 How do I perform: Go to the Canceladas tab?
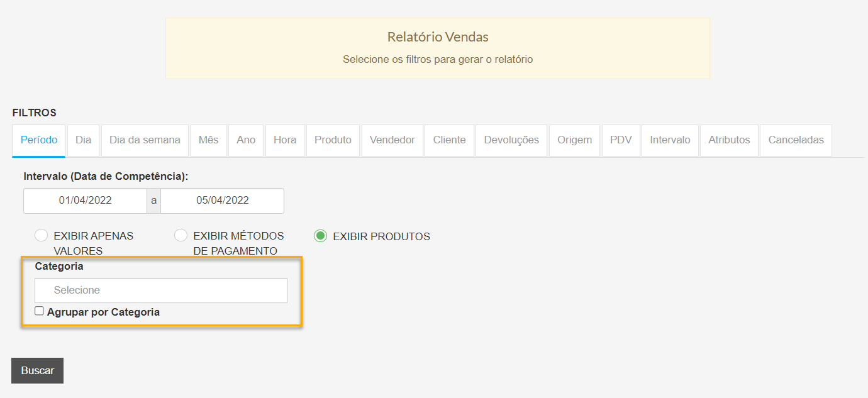pos(796,140)
